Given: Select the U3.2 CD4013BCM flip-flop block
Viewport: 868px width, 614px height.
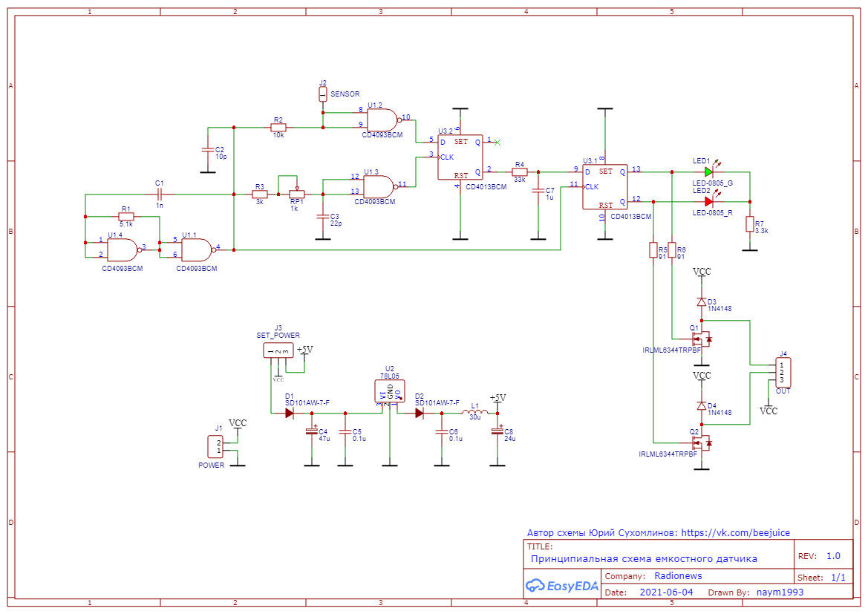Looking at the screenshot, I should point(460,157).
